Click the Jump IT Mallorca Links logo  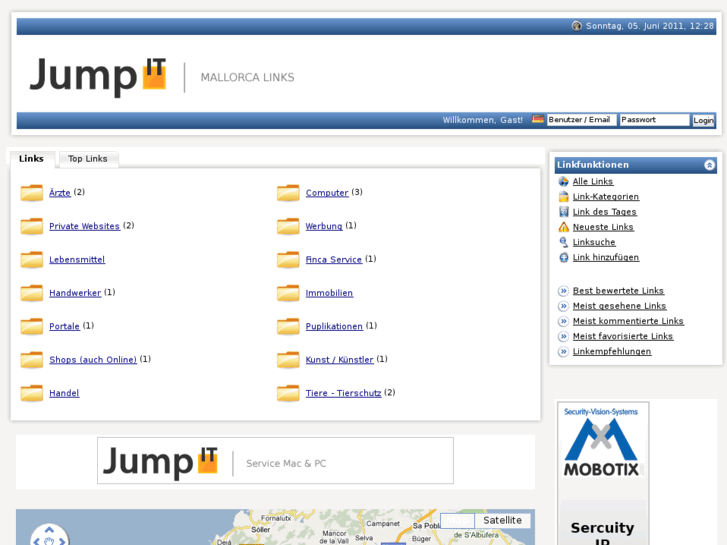(x=162, y=77)
